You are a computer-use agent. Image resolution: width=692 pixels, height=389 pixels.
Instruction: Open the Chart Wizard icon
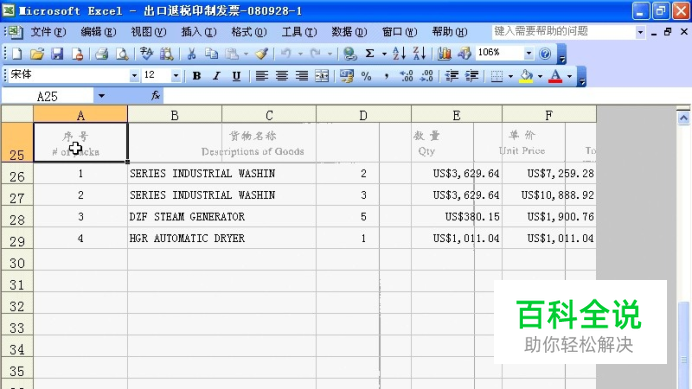[444, 54]
